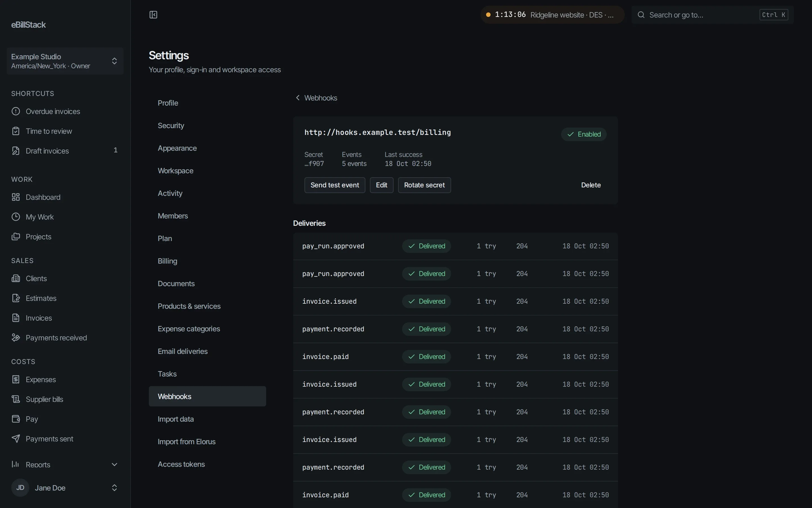Collapse the sidebar with the panel icon
This screenshot has width=812, height=508.
[x=153, y=15]
